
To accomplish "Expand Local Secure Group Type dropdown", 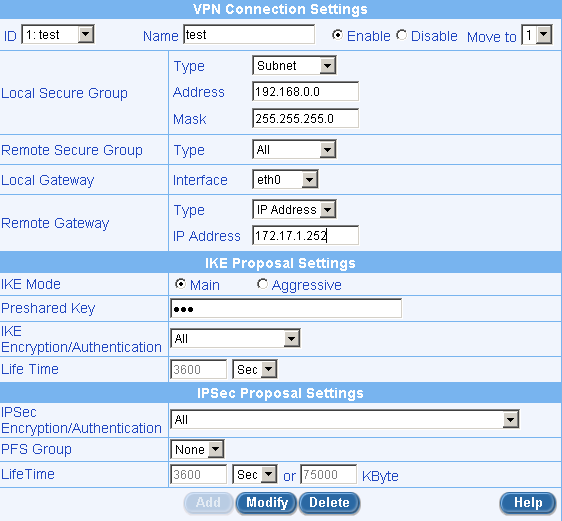I will 294,65.
